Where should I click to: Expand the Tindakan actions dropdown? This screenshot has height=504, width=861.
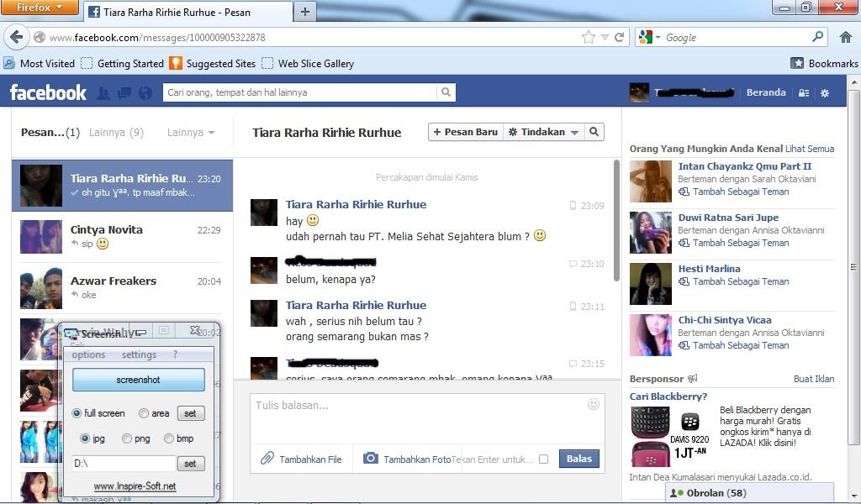543,132
